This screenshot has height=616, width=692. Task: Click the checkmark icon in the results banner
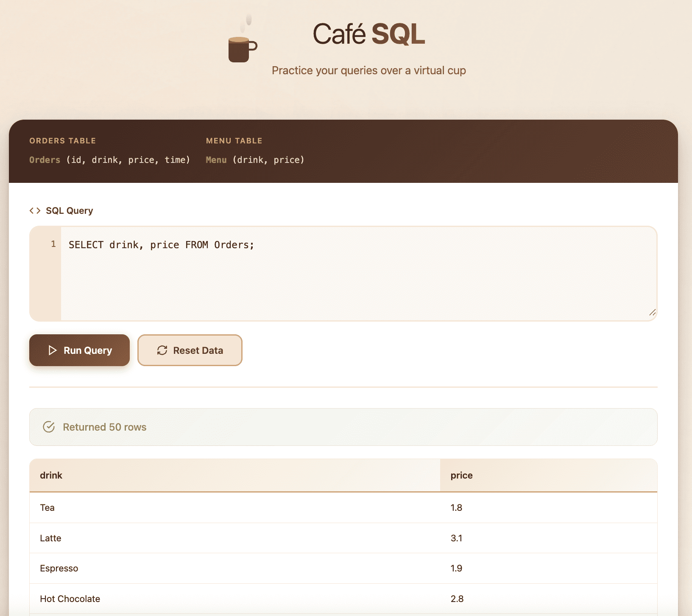point(50,427)
